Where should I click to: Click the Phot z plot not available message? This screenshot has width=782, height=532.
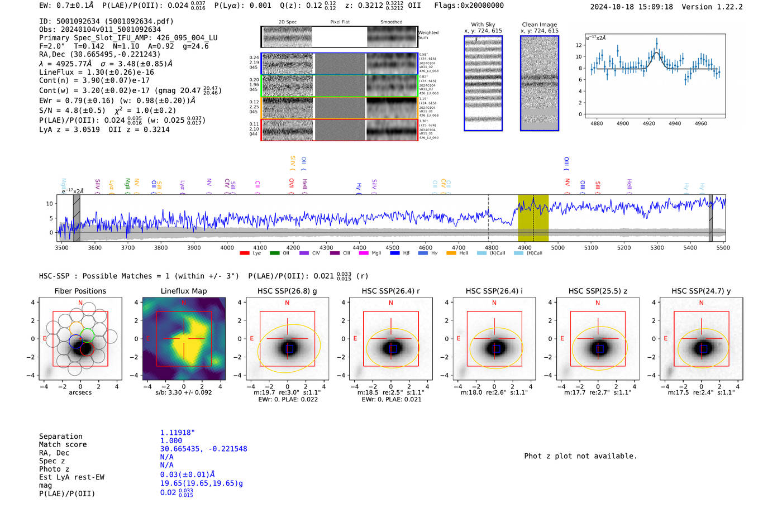(580, 456)
